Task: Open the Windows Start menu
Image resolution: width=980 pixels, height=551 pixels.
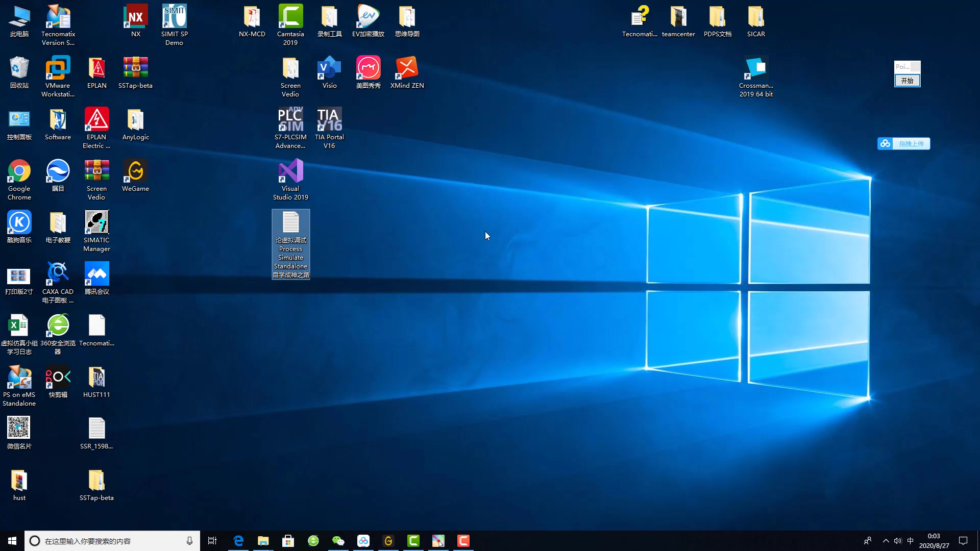Action: pos(12,541)
